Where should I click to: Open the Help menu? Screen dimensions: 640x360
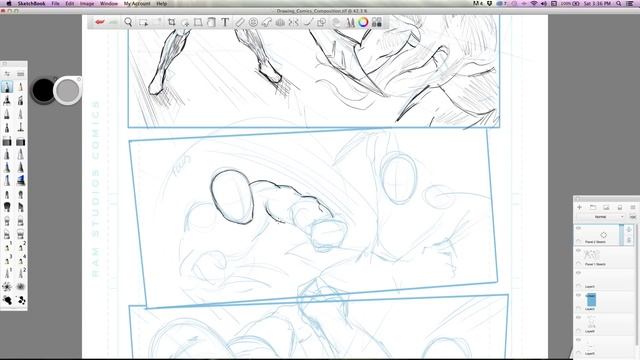162,3
